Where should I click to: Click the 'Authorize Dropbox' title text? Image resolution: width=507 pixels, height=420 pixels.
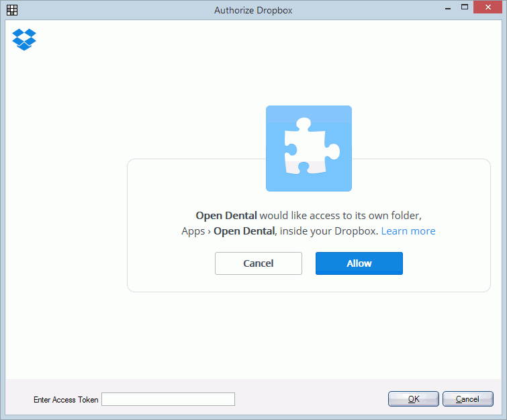253,10
